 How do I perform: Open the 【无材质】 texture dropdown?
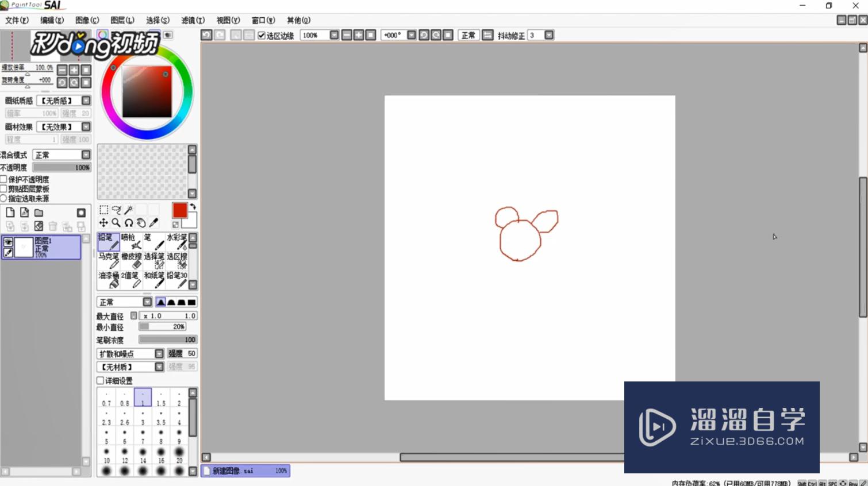pyautogui.click(x=159, y=367)
